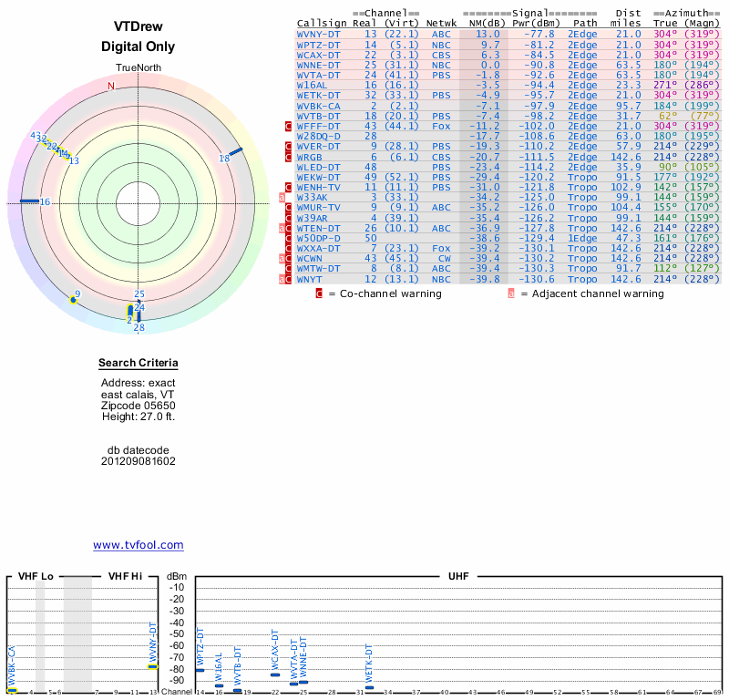This screenshot has width=729, height=700.
Task: Click the WPTZ-DT signal bar in the UHF chart
Action: point(200,670)
